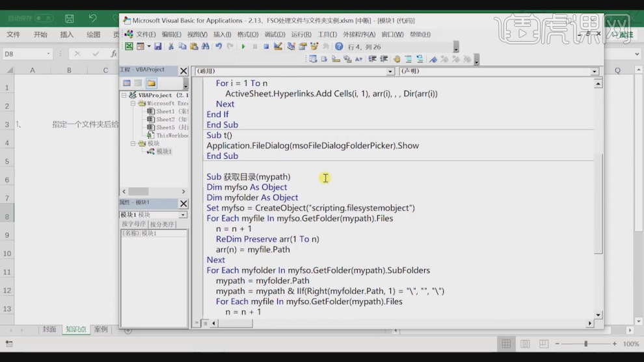
Task: Click the Quick Info icon on Edit toolbar
Action: pyautogui.click(x=336, y=59)
